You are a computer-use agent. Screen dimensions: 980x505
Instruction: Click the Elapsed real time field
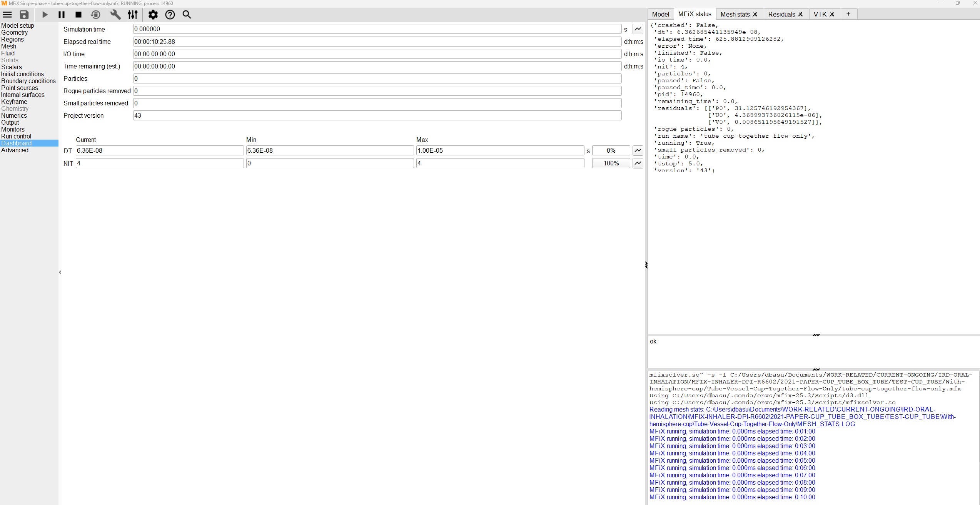pyautogui.click(x=377, y=42)
